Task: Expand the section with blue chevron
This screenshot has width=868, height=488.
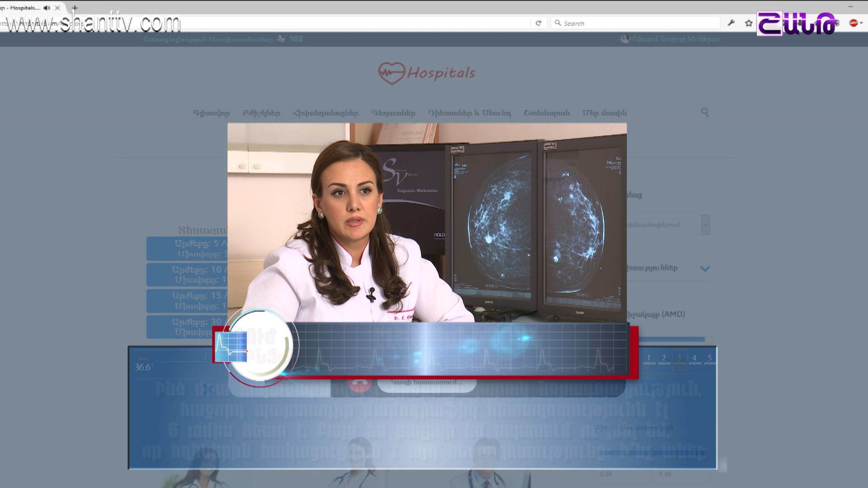Action: pos(705,268)
